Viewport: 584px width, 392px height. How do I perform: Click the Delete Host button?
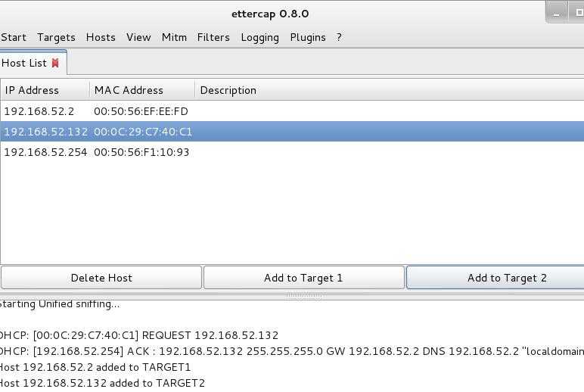(101, 278)
